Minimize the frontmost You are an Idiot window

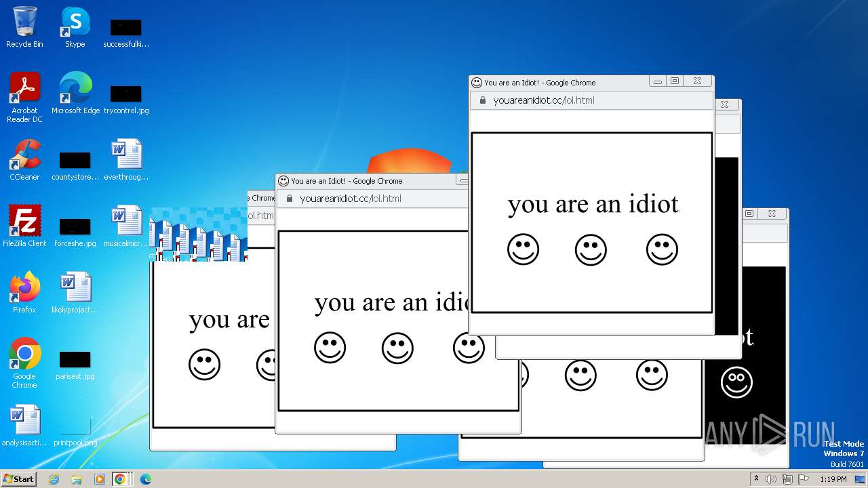[658, 81]
